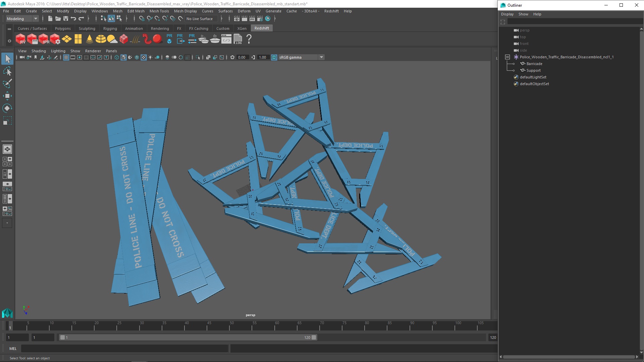Open a scene folder icon
The image size is (644, 362).
tap(58, 19)
